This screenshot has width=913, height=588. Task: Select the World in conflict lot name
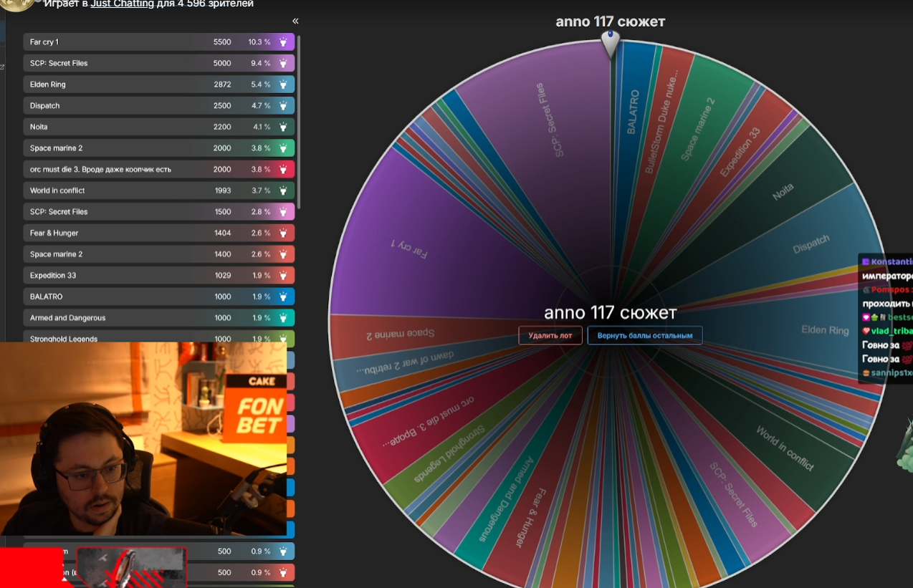tap(57, 191)
